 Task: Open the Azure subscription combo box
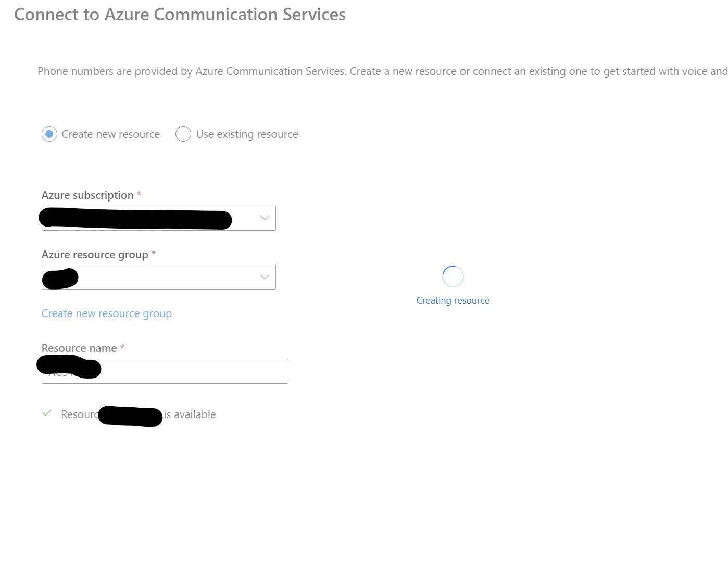[158, 218]
